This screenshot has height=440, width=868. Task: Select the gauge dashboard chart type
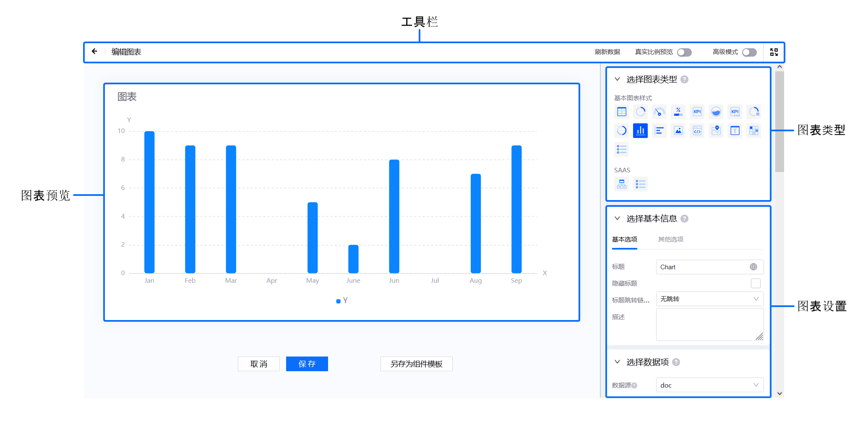[659, 112]
